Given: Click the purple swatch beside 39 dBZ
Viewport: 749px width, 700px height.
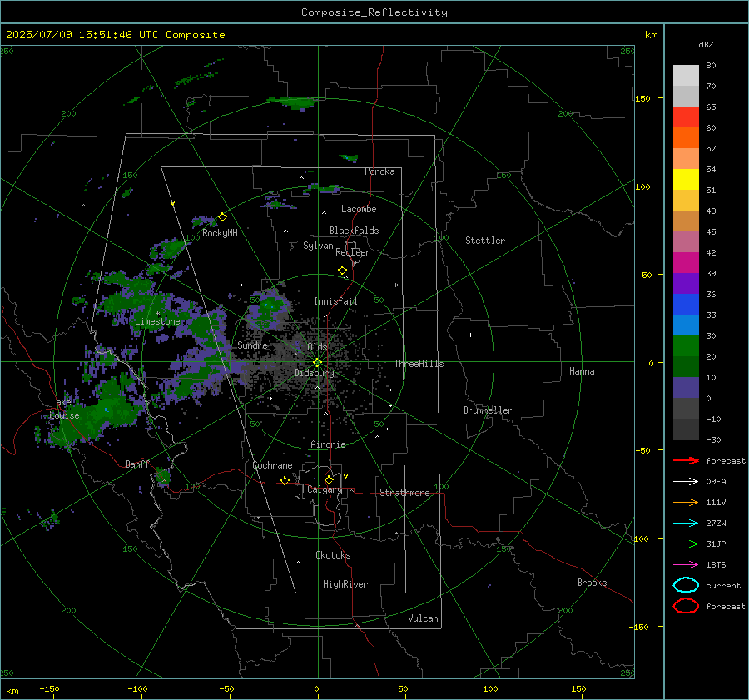Looking at the screenshot, I should click(686, 283).
